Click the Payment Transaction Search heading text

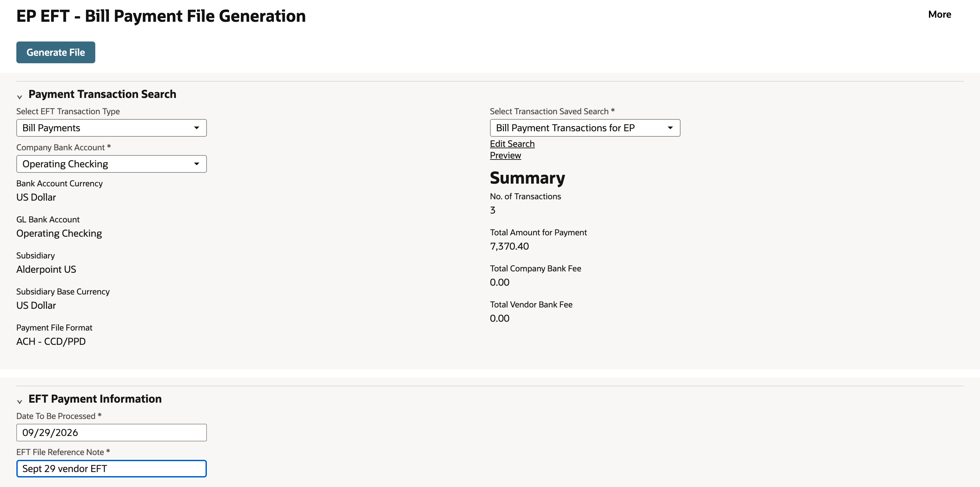coord(102,94)
